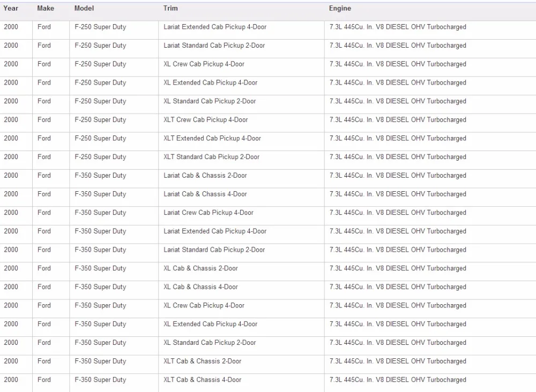
Task: Select F-250 trim XL Crew Cab Pickup 4-Door
Action: (204, 64)
